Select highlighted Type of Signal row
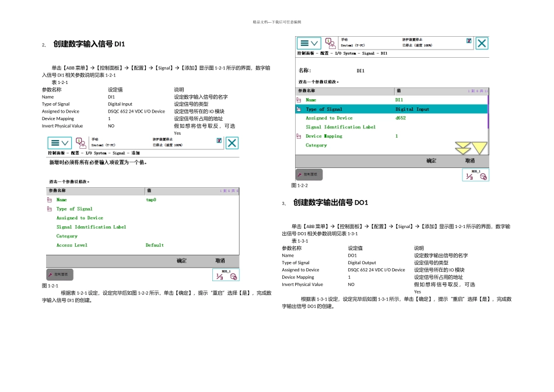The height and width of the screenshot is (392, 554). pyautogui.click(x=391, y=109)
